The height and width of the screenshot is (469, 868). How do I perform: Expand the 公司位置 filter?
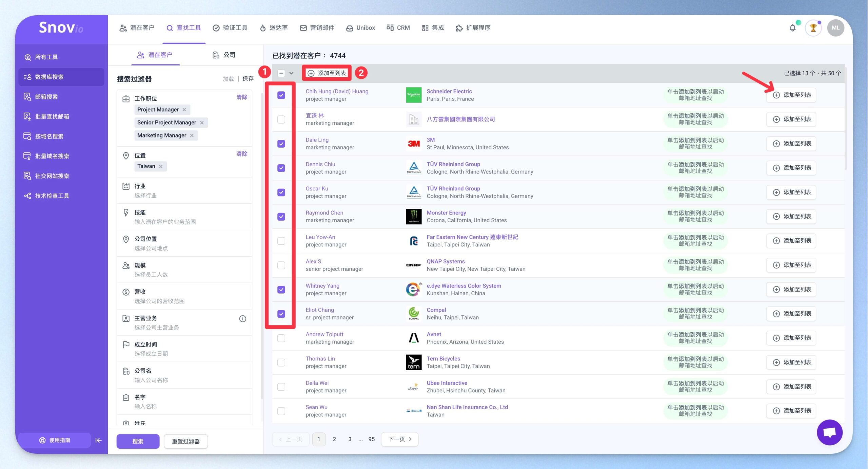point(184,243)
